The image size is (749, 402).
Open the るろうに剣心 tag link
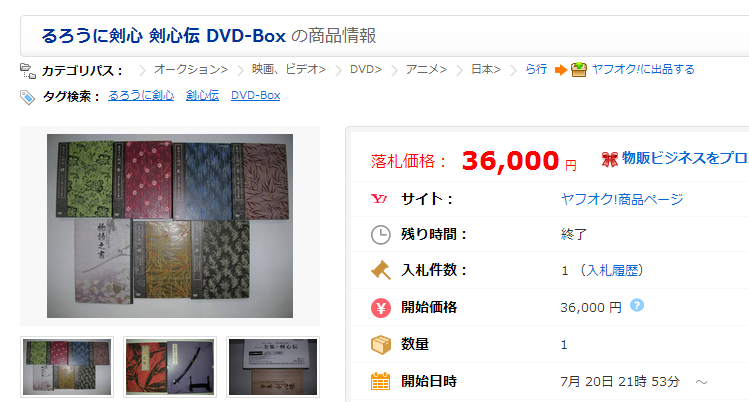click(x=141, y=95)
